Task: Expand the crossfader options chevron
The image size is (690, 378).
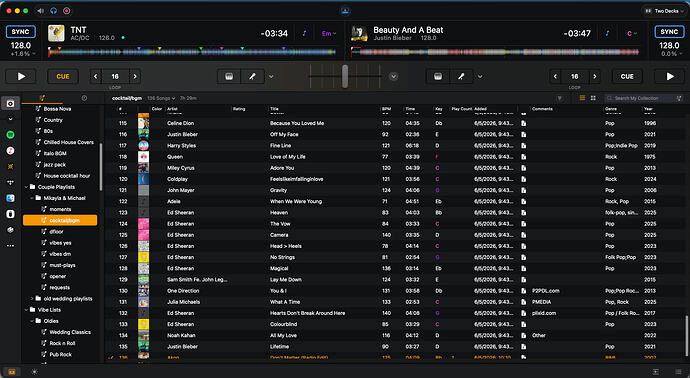Action: 393,77
